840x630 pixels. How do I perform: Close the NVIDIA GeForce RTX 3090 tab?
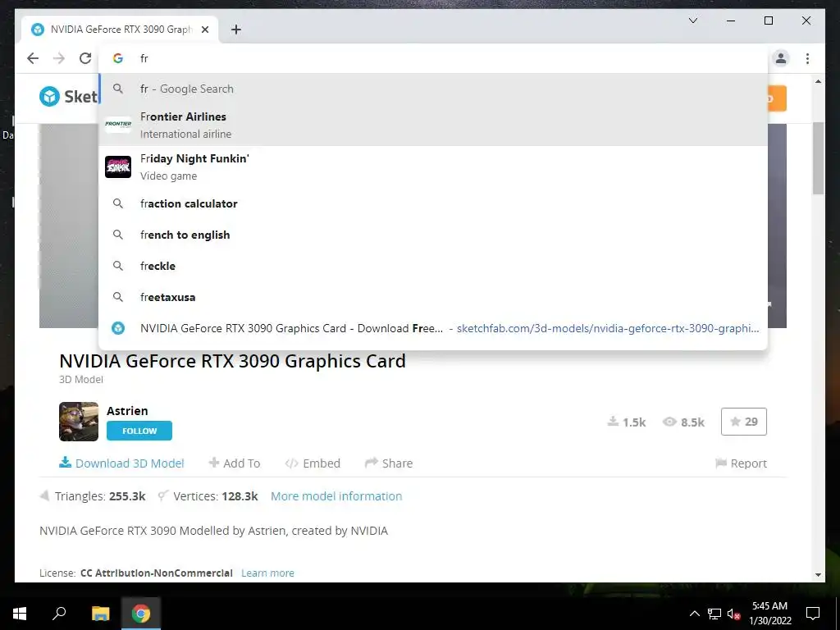coord(204,30)
